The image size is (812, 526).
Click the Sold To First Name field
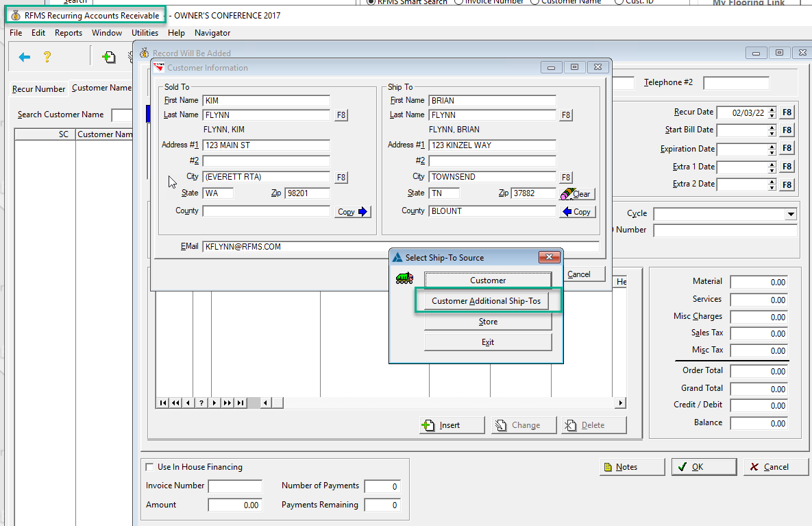coord(266,101)
